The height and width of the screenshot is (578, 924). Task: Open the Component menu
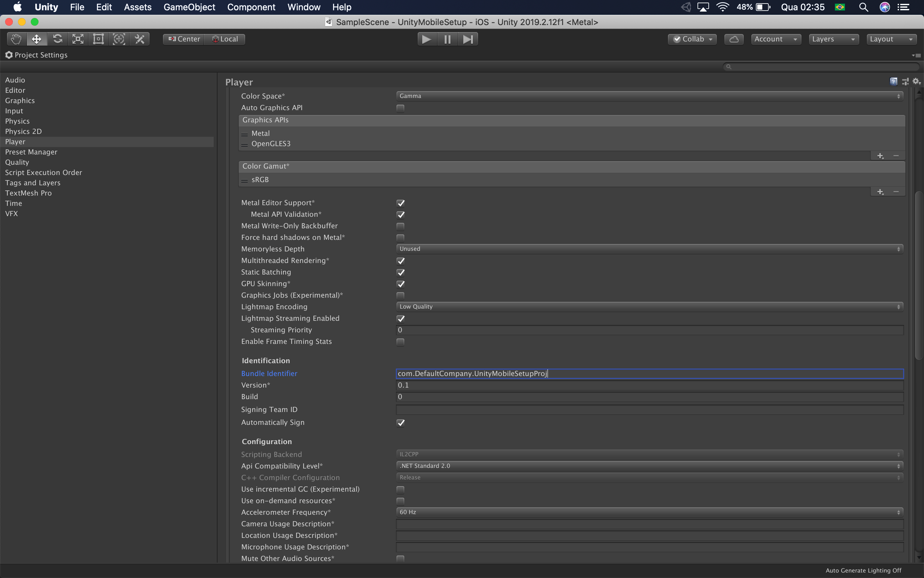coord(251,7)
